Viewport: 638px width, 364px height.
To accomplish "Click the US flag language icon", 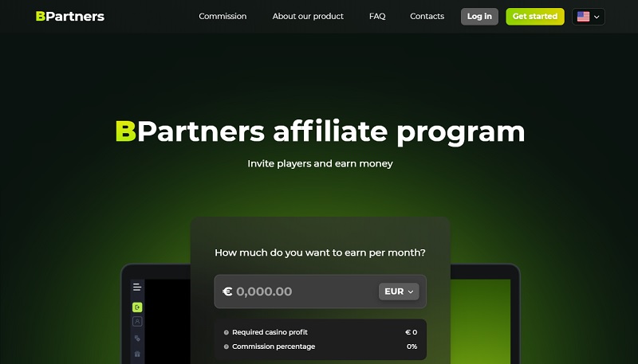I will [583, 17].
